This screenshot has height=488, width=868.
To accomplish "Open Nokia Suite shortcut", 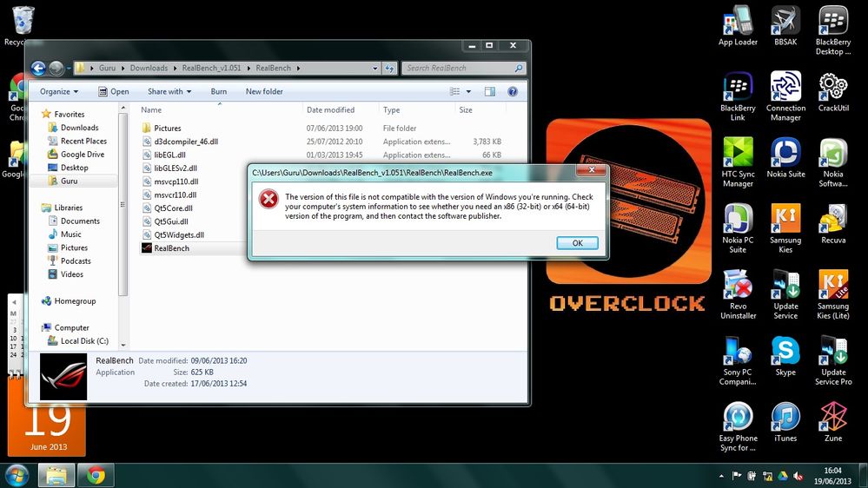I will click(x=785, y=158).
